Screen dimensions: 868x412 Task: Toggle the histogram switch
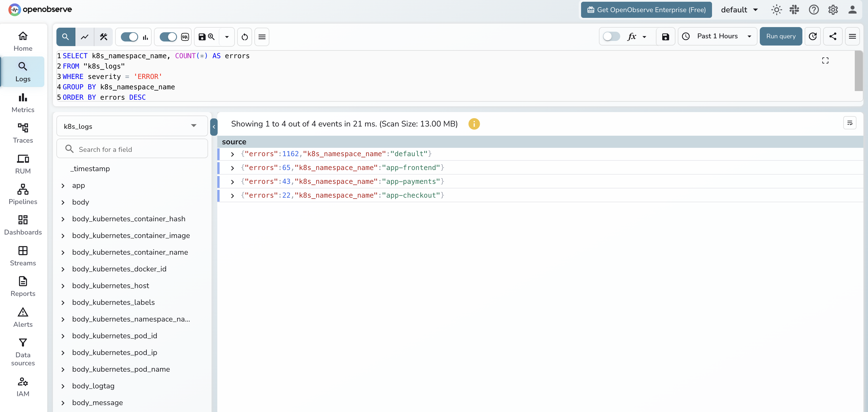130,37
